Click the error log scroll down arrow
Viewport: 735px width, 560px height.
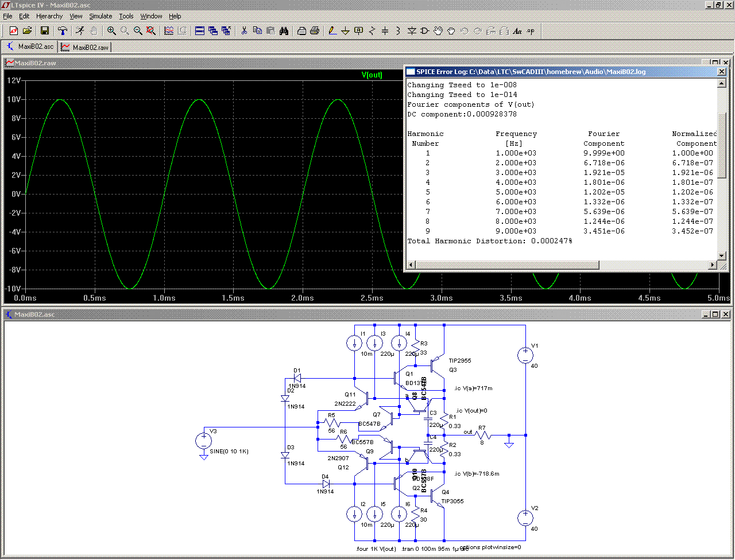722,255
